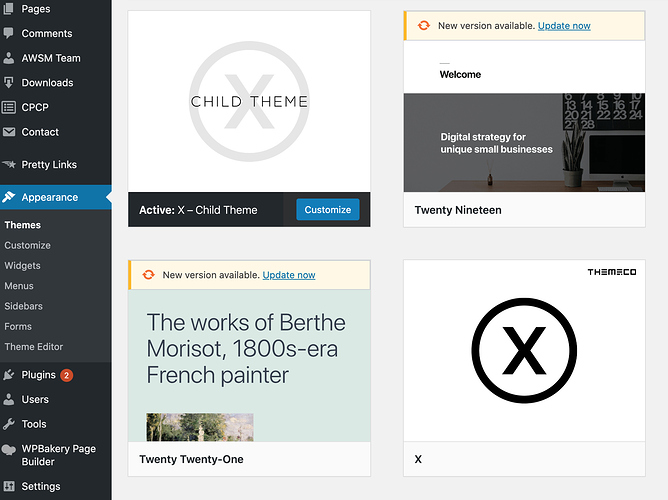Click Update now for Twenty Twenty-One
668x500 pixels.
click(x=289, y=275)
